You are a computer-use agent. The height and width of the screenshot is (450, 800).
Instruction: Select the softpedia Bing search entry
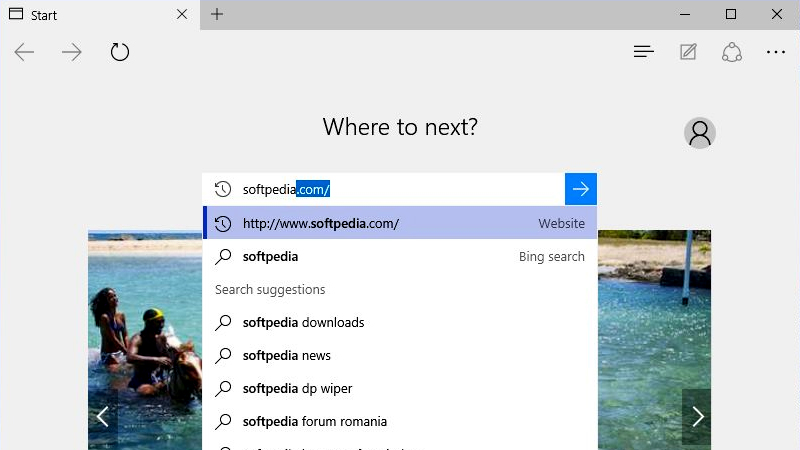pos(400,256)
